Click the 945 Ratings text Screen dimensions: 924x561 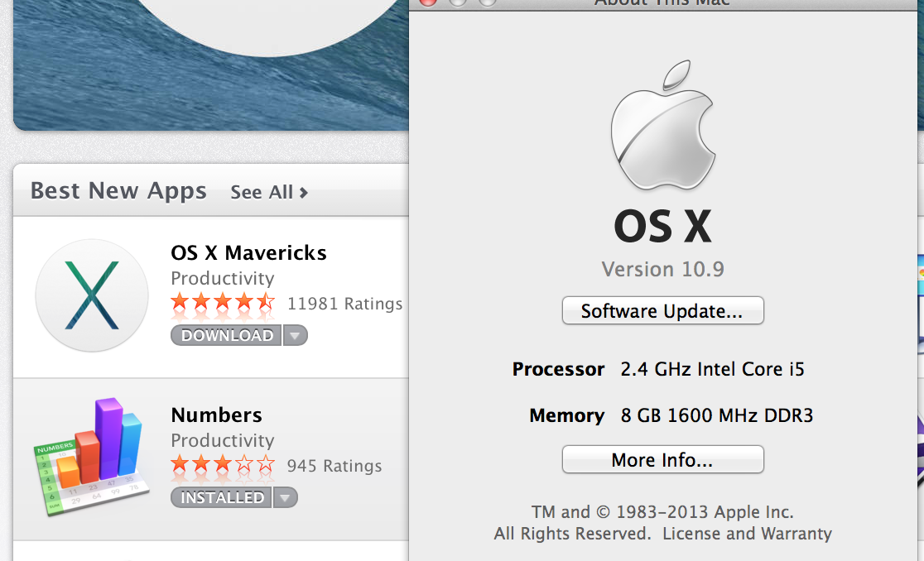[334, 466]
